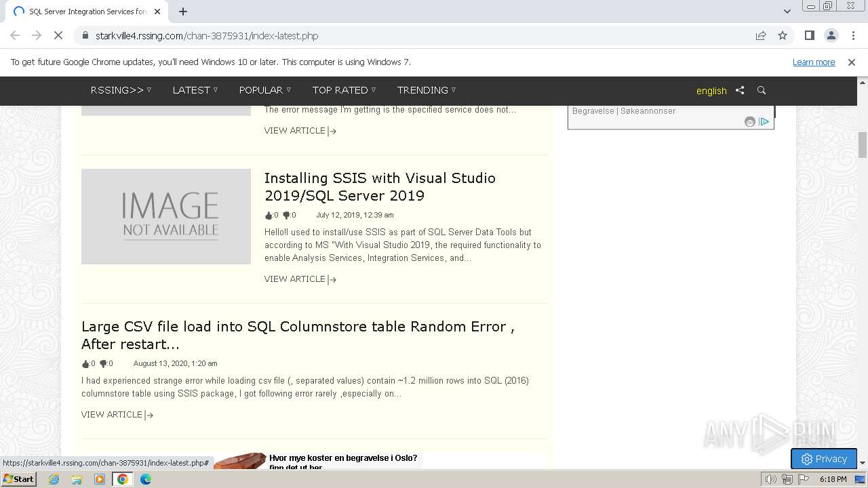Change language via english link
The width and height of the screenshot is (868, 488).
click(711, 91)
